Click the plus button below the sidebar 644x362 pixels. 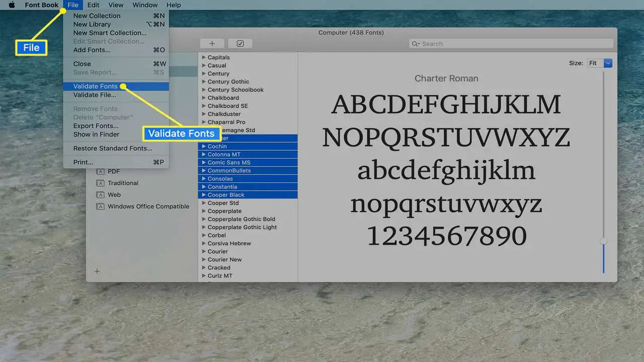tap(97, 271)
